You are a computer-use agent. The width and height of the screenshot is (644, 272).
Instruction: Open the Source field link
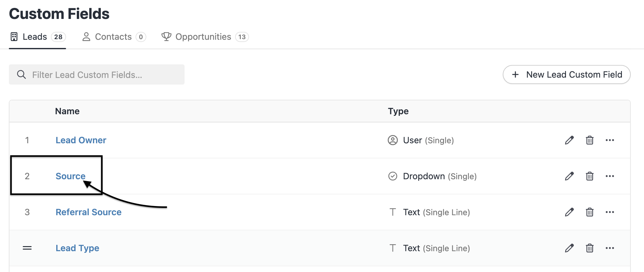pyautogui.click(x=70, y=176)
